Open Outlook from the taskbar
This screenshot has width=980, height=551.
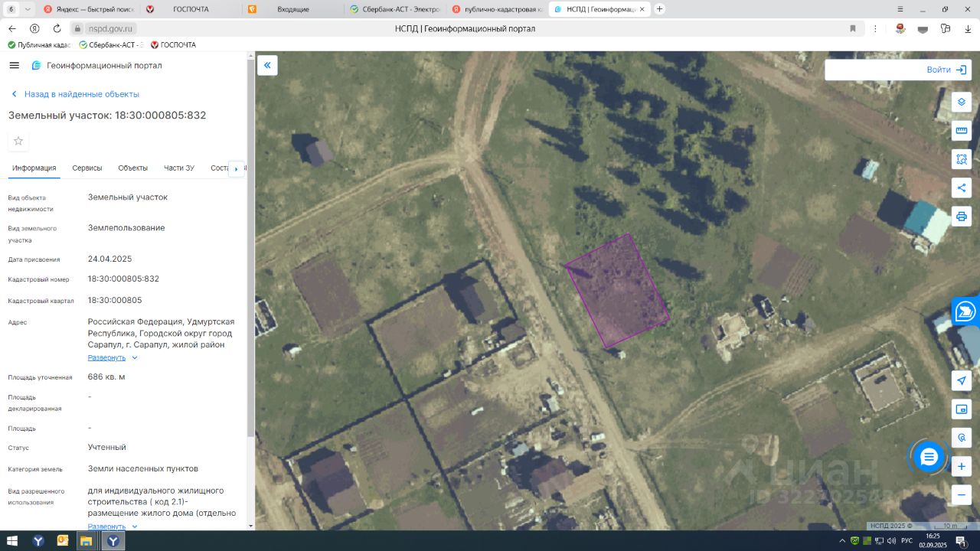point(63,541)
